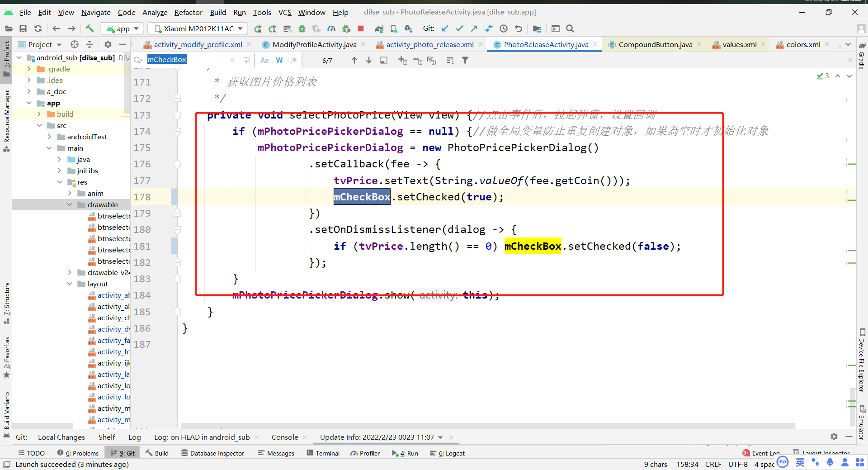
Task: Update project with the blue Git down-arrow
Action: coord(444,28)
